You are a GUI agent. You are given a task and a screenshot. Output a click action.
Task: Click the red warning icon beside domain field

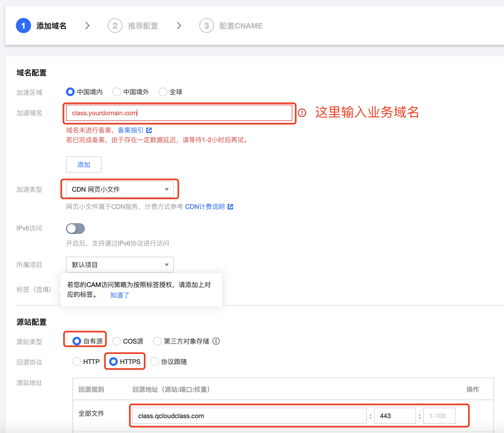coord(302,113)
